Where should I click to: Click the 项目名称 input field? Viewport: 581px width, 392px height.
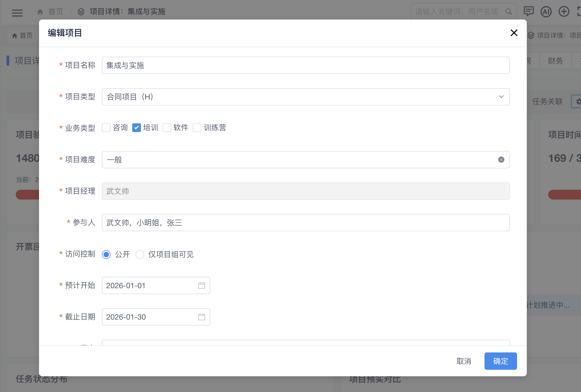click(x=306, y=65)
